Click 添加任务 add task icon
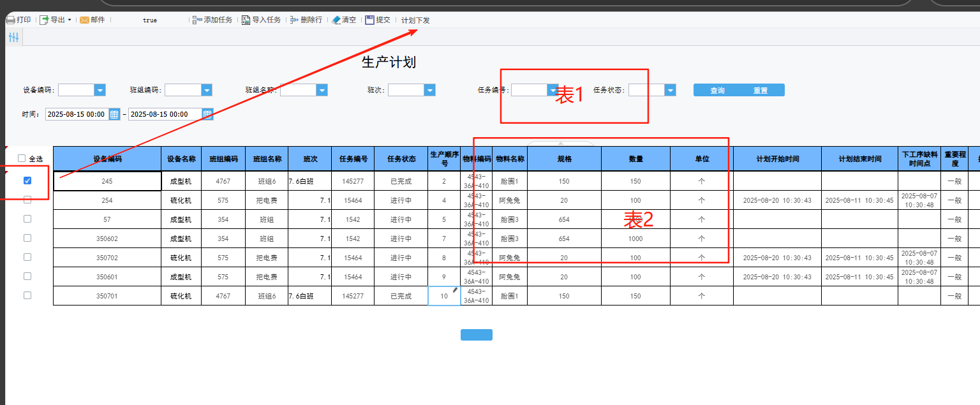The image size is (980, 405). click(197, 20)
